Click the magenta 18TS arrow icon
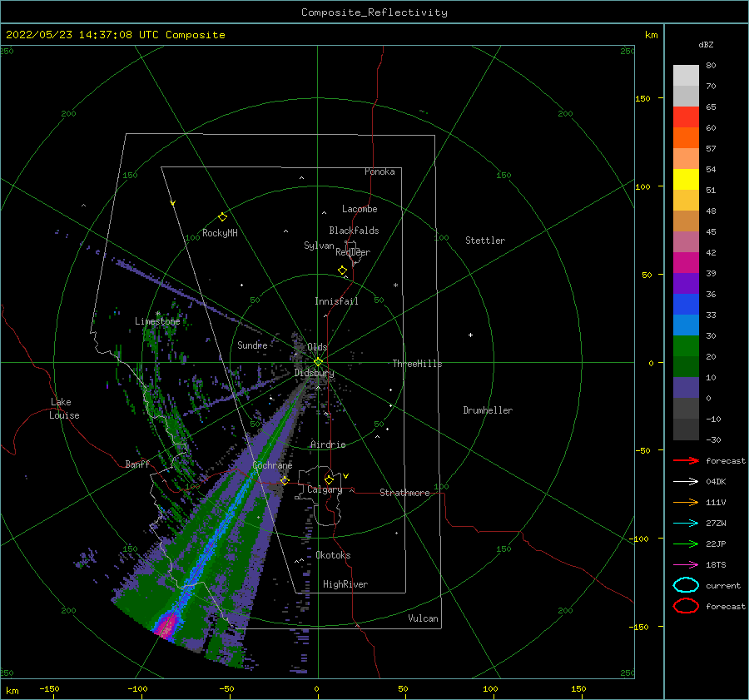Viewport: 749px width, 700px height. [x=686, y=565]
